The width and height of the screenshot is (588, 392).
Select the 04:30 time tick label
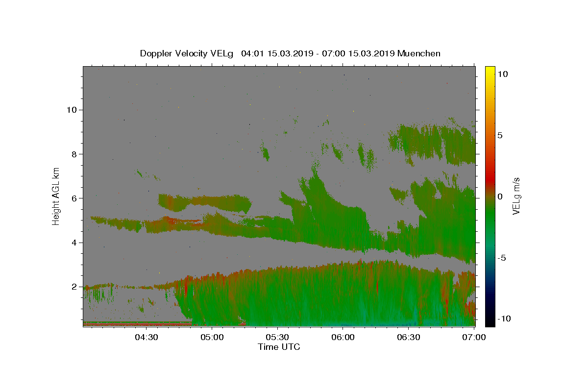point(147,337)
